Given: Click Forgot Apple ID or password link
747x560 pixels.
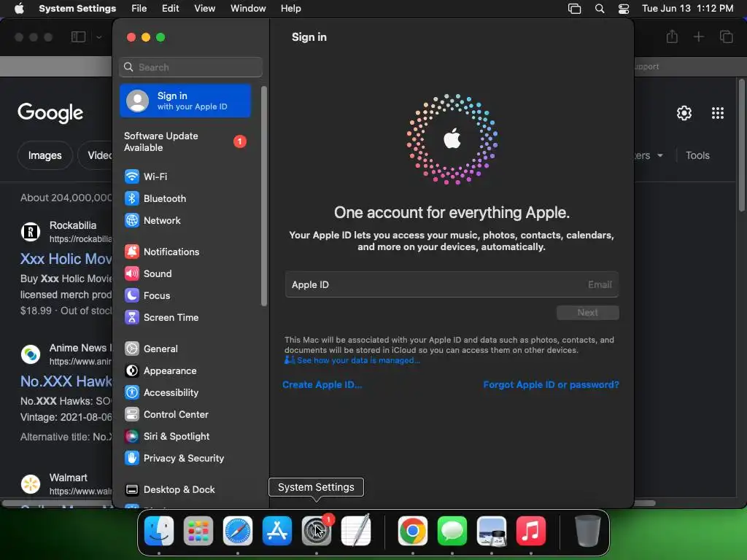Looking at the screenshot, I should [551, 385].
